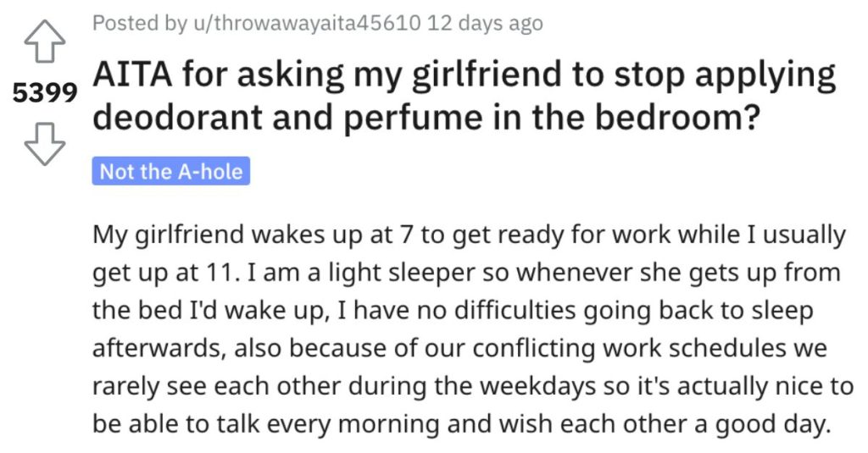Click the "12 days ago" timestamp
This screenshot has height=453, width=868.
point(486,23)
